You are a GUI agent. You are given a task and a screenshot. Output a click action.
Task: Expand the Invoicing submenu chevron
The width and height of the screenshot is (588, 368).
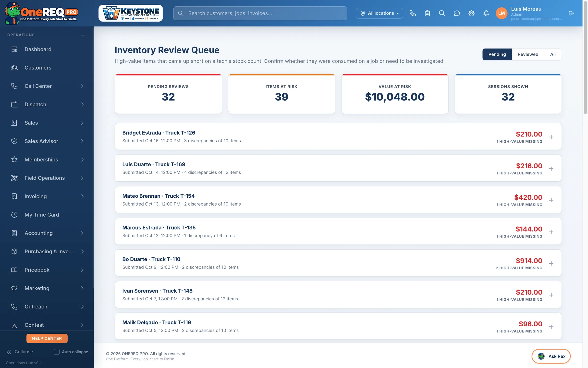point(82,196)
